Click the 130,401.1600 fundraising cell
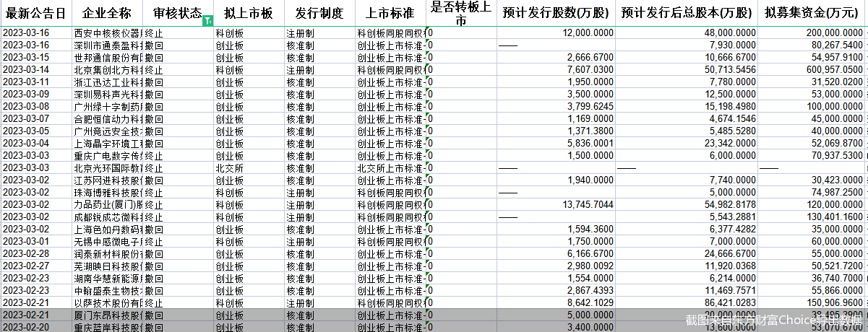 pyautogui.click(x=812, y=217)
